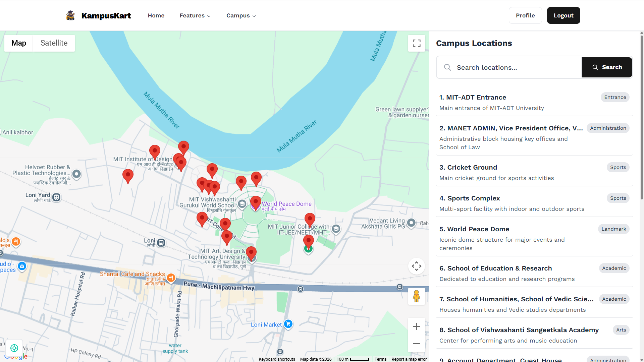The width and height of the screenshot is (644, 362).
Task: Click the Shantai Cafe and Snacks restaurant pin
Action: (171, 278)
